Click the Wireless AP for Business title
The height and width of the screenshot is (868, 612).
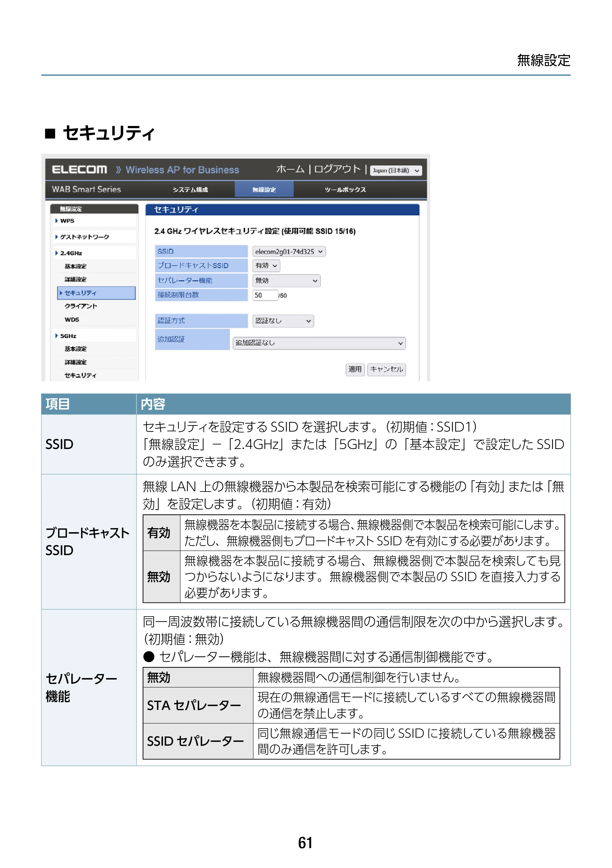pyautogui.click(x=182, y=170)
